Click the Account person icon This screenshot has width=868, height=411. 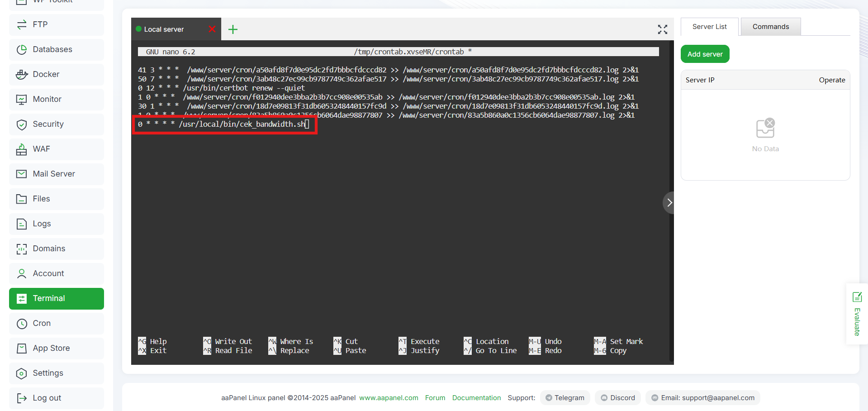coord(22,273)
